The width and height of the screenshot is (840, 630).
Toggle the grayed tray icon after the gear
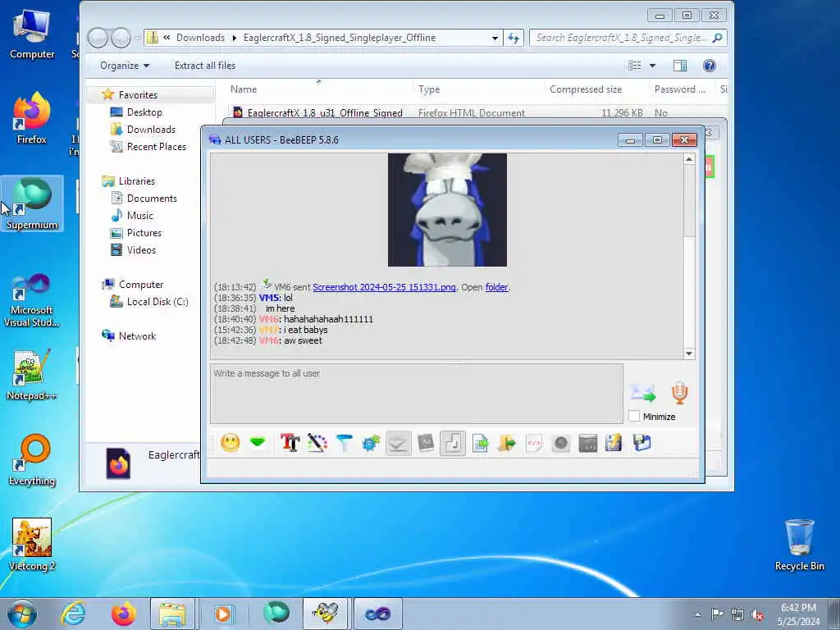[x=398, y=443]
